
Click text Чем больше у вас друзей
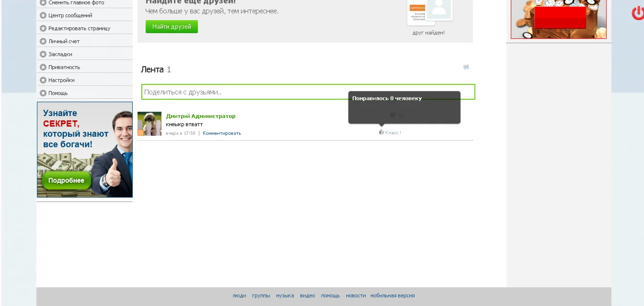212,11
